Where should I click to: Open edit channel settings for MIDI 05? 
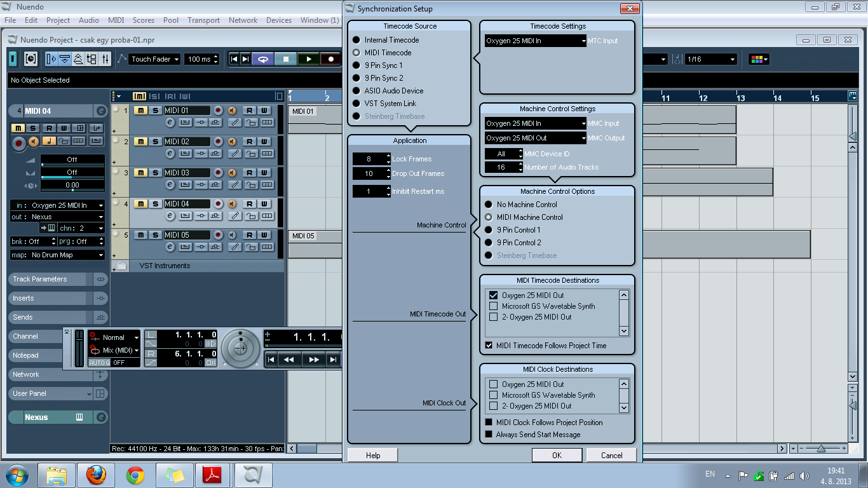[x=170, y=247]
